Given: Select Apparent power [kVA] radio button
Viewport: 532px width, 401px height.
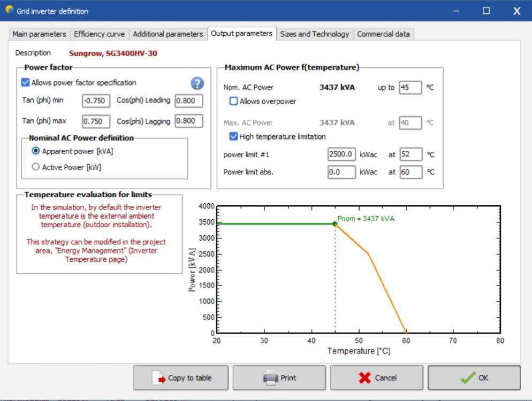Looking at the screenshot, I should click(x=36, y=151).
